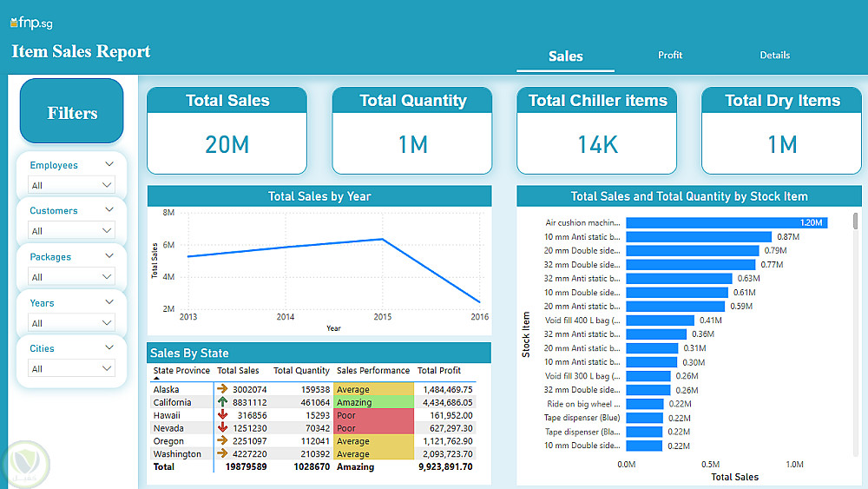Click the fnp.sg logo

click(31, 23)
